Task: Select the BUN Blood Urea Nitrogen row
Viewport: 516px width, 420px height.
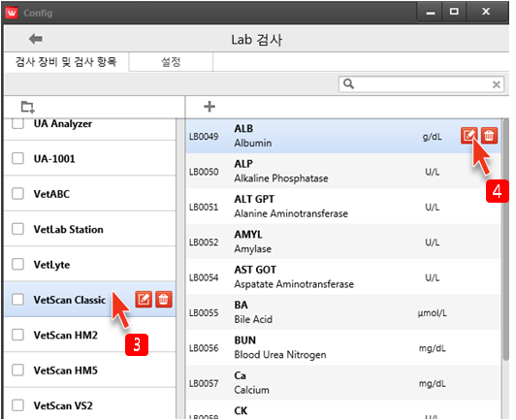Action: tap(343, 347)
